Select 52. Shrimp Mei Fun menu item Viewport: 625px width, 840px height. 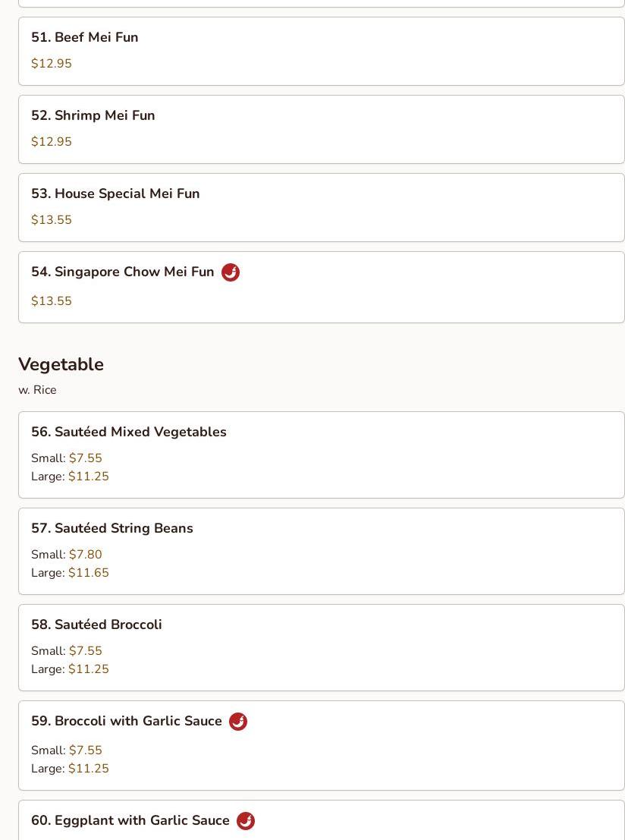pos(322,129)
